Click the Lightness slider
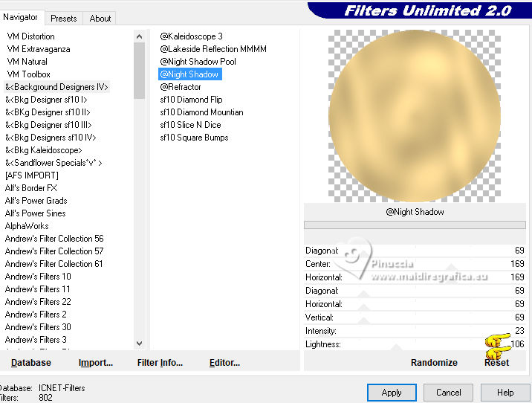The width and height of the screenshot is (532, 403). [x=415, y=344]
